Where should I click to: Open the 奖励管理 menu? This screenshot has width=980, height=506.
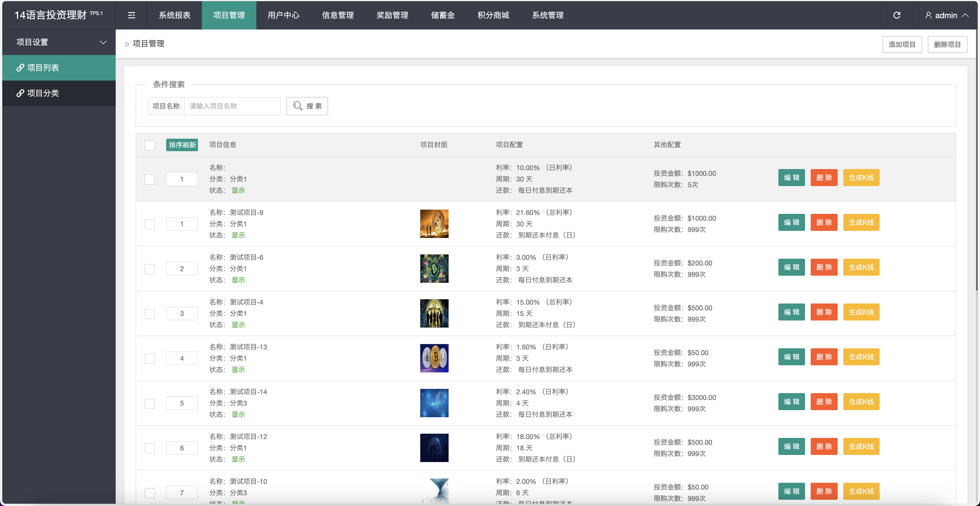(392, 15)
